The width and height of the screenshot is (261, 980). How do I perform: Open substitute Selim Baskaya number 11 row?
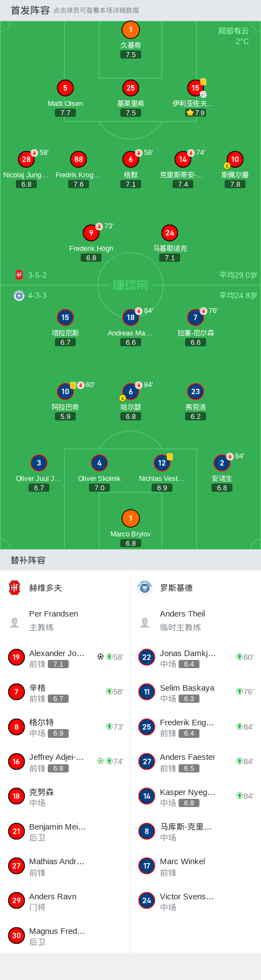pyautogui.click(x=196, y=692)
